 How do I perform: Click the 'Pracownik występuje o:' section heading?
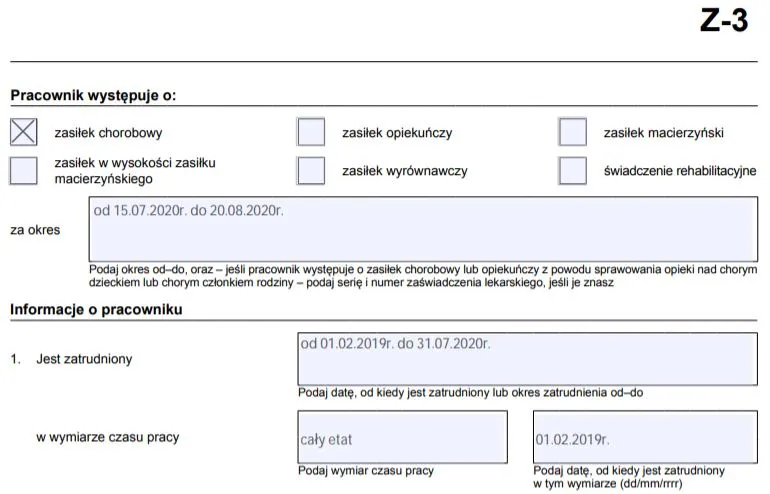93,96
